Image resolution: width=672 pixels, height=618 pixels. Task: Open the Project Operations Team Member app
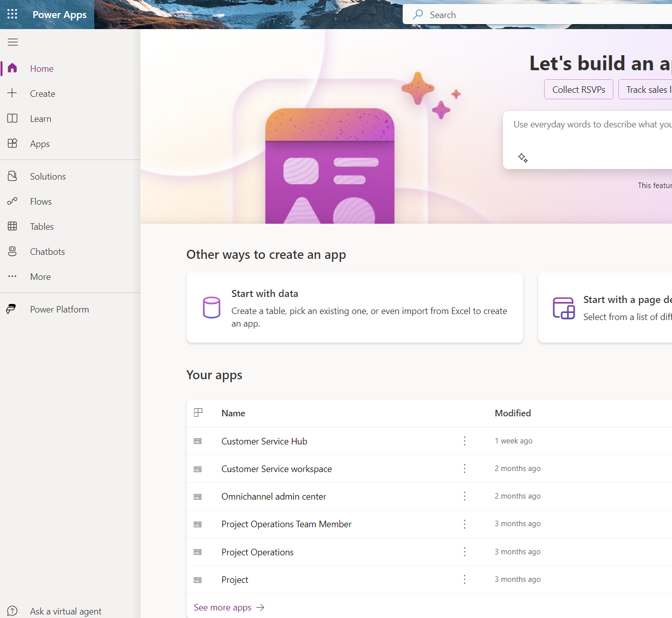[x=286, y=524]
